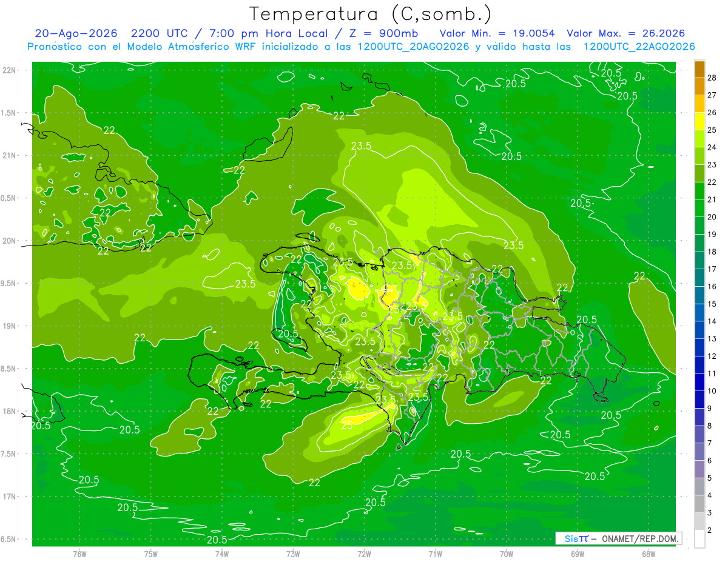Screen dimensions: 728x562
Task: Click the legend value "12"
Action: click(x=712, y=356)
